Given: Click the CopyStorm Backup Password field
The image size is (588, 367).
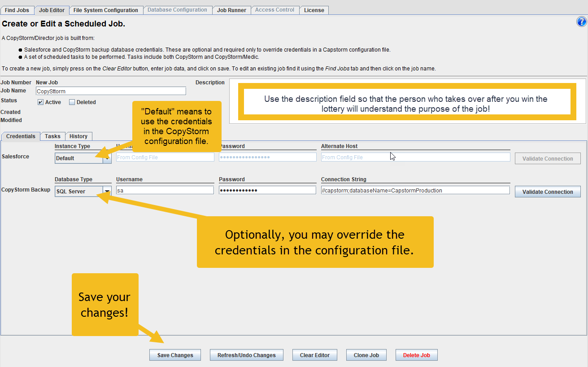Looking at the screenshot, I should pyautogui.click(x=268, y=190).
